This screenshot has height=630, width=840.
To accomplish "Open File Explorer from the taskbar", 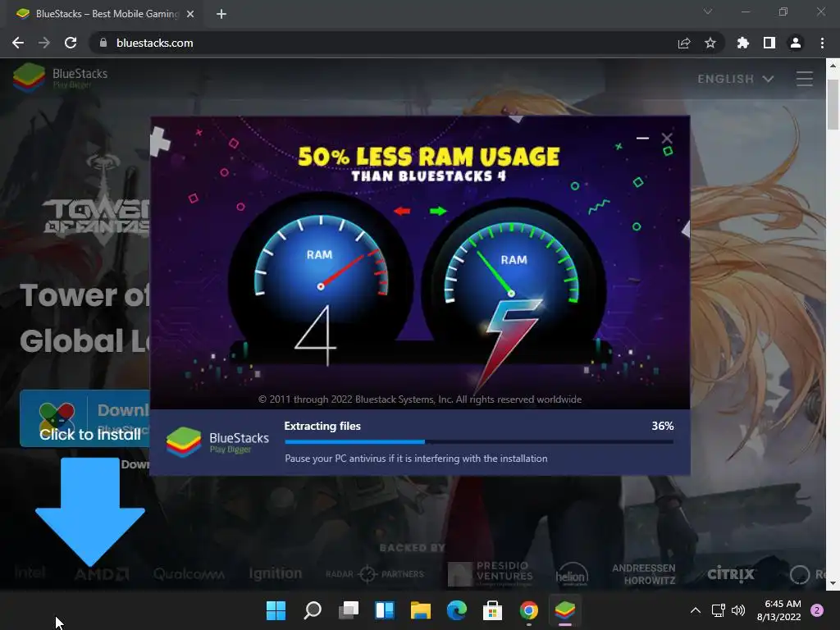I will tap(421, 610).
